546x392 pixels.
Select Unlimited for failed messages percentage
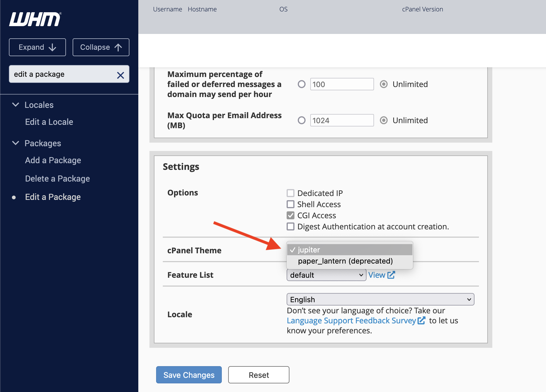[x=384, y=84]
